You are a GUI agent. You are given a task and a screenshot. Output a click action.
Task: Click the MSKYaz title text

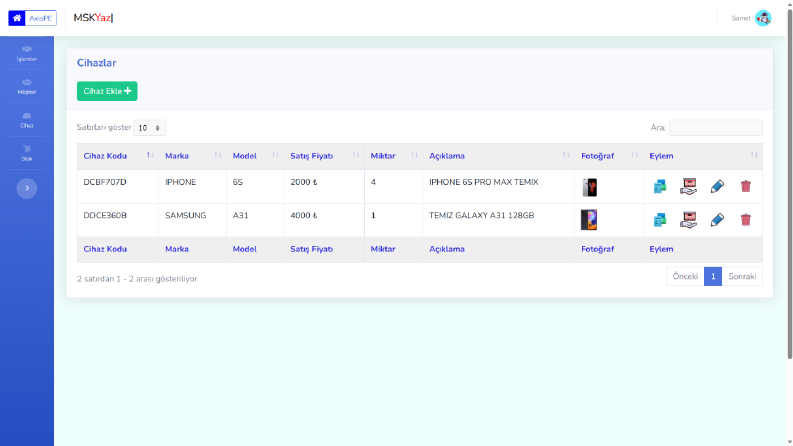pyautogui.click(x=93, y=18)
